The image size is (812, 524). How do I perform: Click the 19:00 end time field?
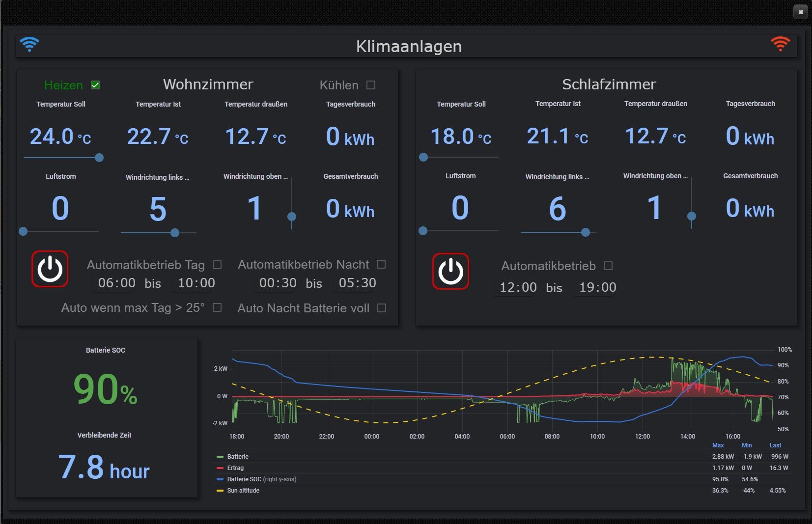pos(598,287)
